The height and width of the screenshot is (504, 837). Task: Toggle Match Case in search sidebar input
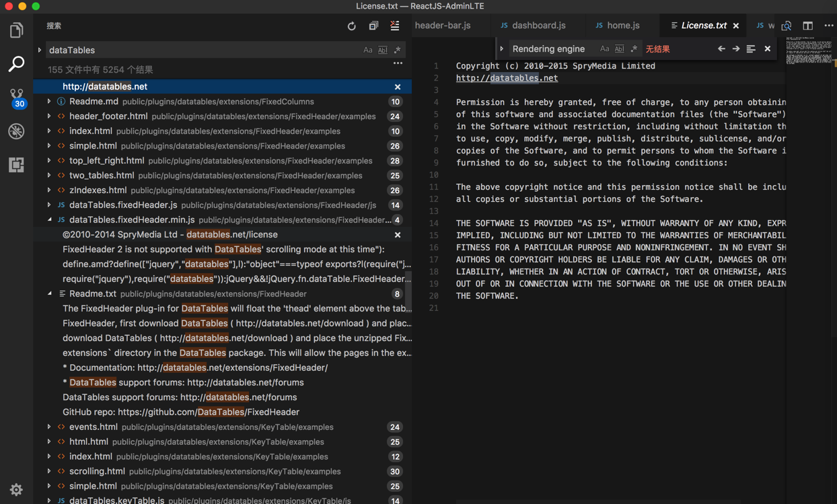[x=367, y=50]
